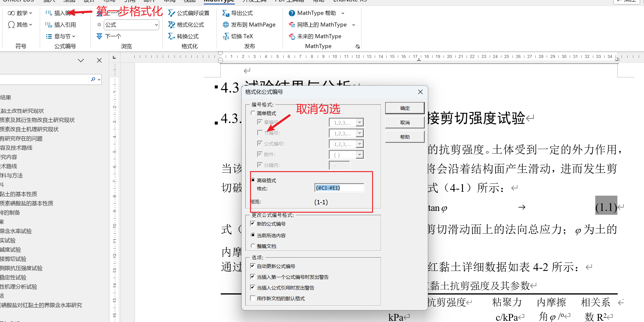Image resolution: width=644 pixels, height=322 pixels.
Task: Open the 公式 browse combo box
Action: click(x=131, y=25)
